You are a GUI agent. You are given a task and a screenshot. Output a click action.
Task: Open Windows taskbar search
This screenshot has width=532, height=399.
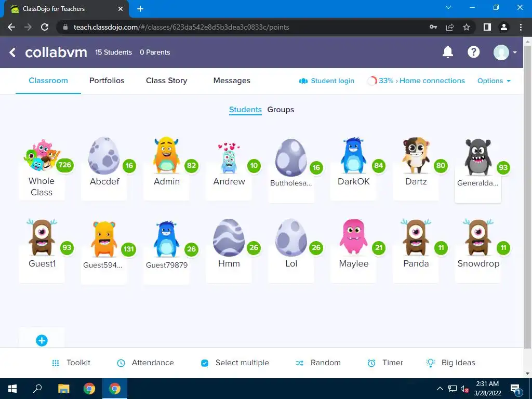(x=37, y=389)
